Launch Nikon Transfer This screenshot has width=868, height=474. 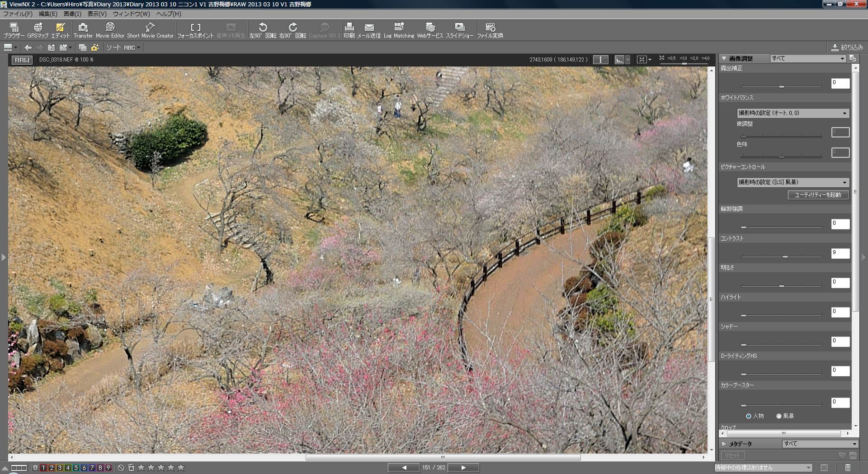point(83,30)
